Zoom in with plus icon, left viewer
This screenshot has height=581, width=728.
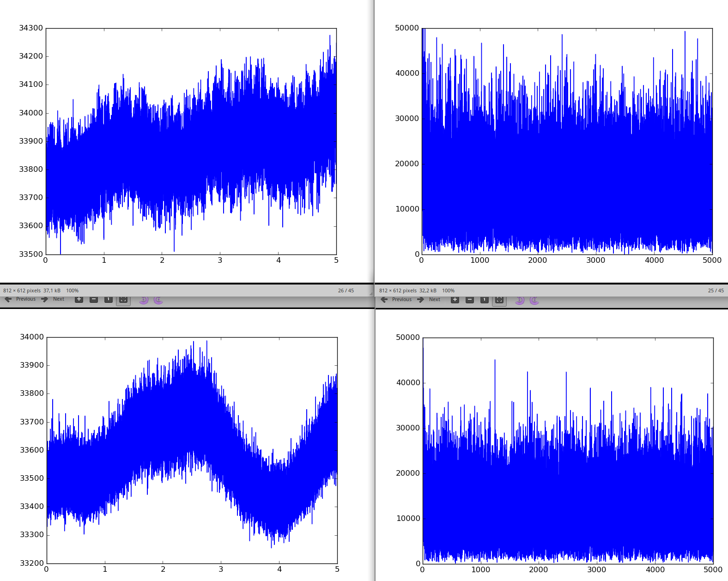click(x=79, y=299)
